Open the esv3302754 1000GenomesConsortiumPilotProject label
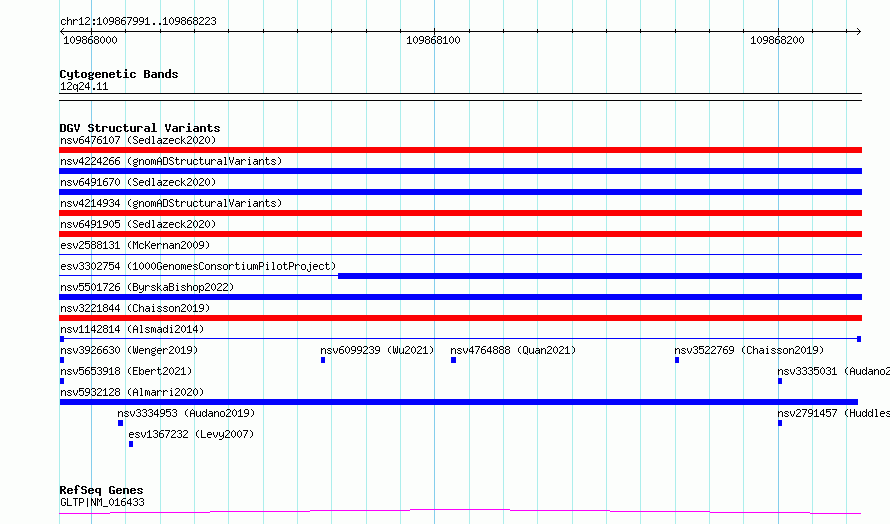The width and height of the screenshot is (890, 524). 198,266
